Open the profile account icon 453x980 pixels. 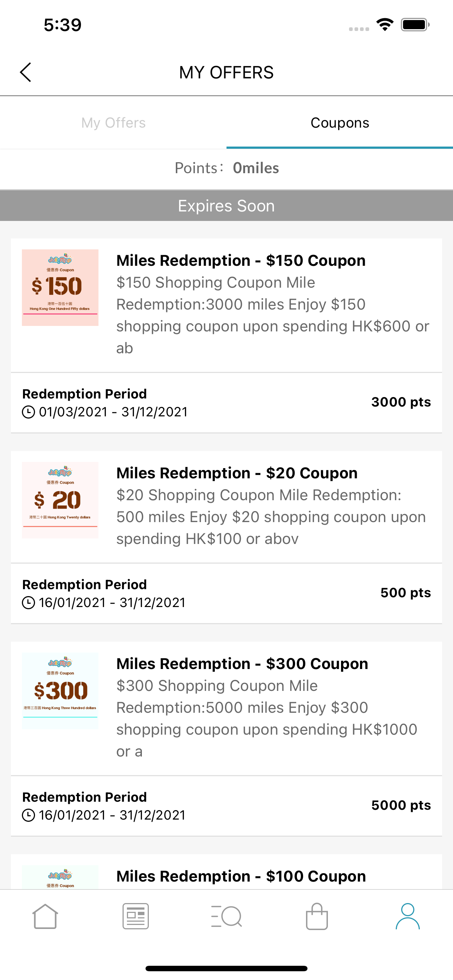[x=407, y=917]
